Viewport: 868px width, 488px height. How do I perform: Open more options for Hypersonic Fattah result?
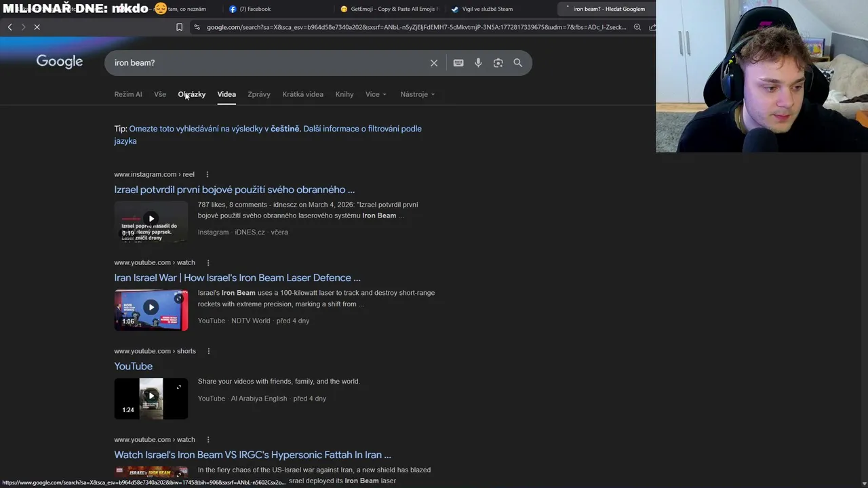click(x=208, y=440)
